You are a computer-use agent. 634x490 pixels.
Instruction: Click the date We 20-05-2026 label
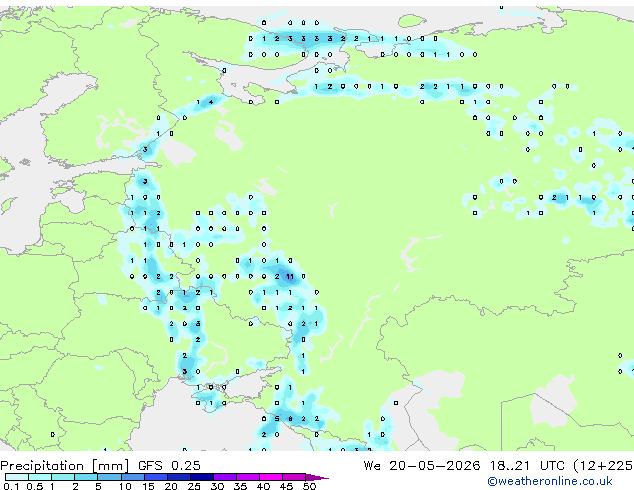click(x=422, y=466)
